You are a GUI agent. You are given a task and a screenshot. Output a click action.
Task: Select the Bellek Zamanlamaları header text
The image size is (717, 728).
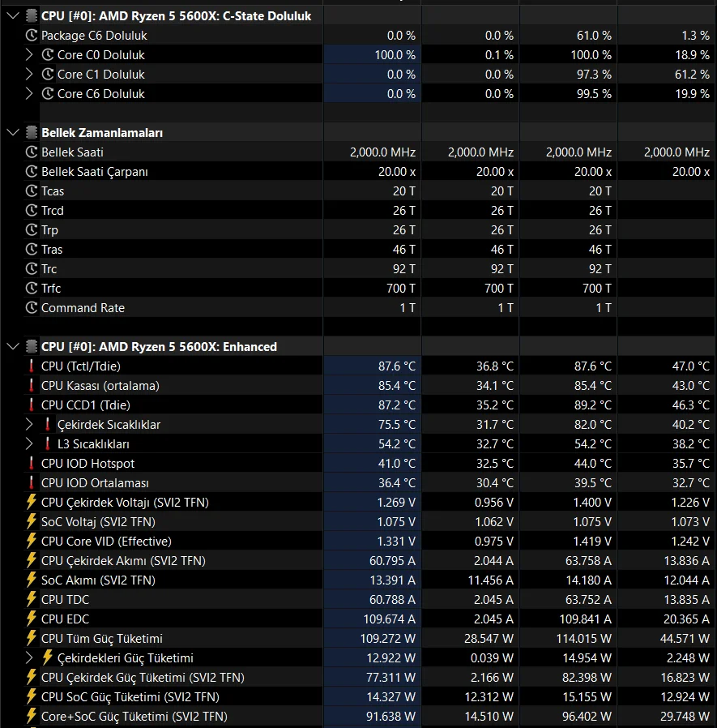[x=102, y=133]
